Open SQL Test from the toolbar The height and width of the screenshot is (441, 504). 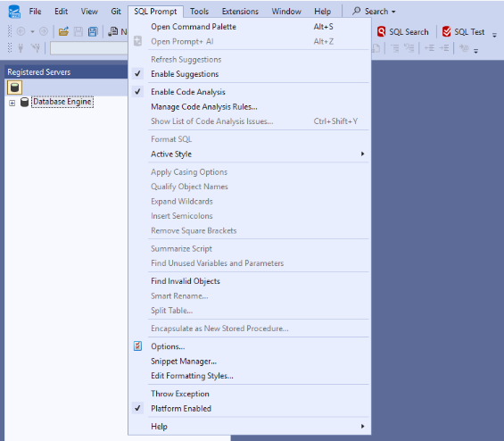tap(463, 32)
